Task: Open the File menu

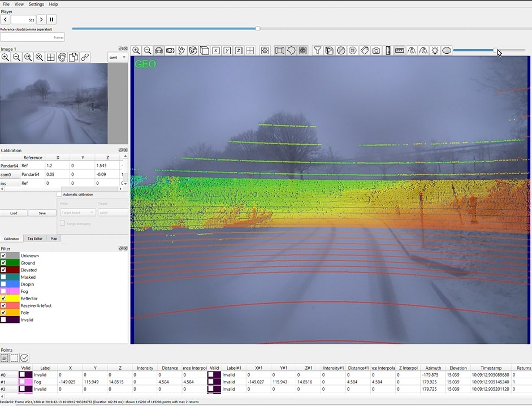Action: point(6,4)
